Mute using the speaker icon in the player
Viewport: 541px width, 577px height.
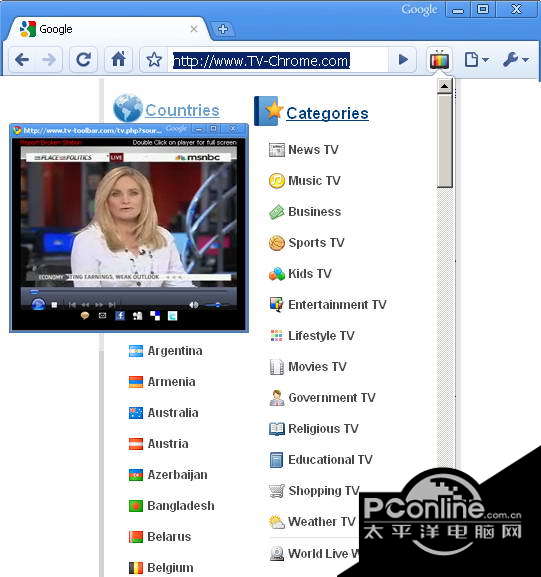(194, 305)
